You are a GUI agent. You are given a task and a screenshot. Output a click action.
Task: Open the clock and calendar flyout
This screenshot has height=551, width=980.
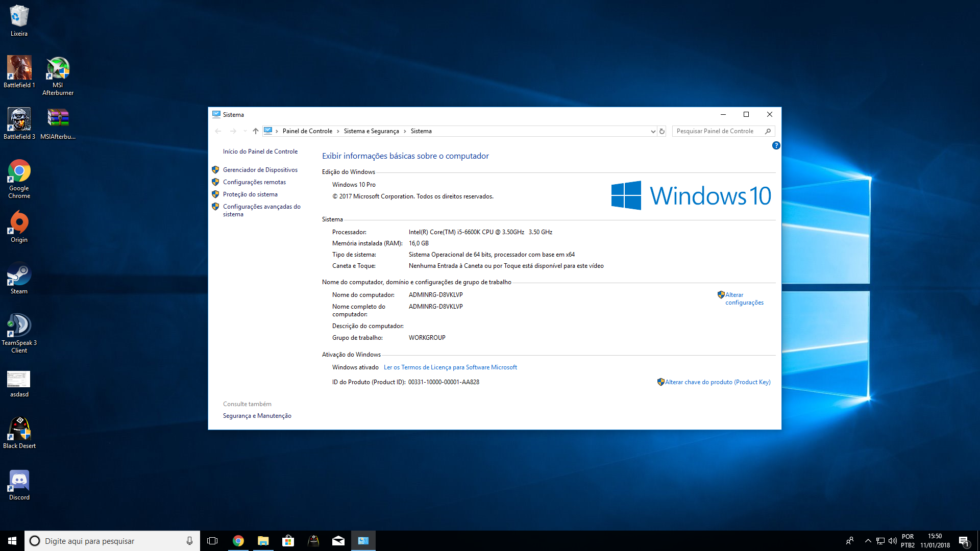tap(935, 541)
